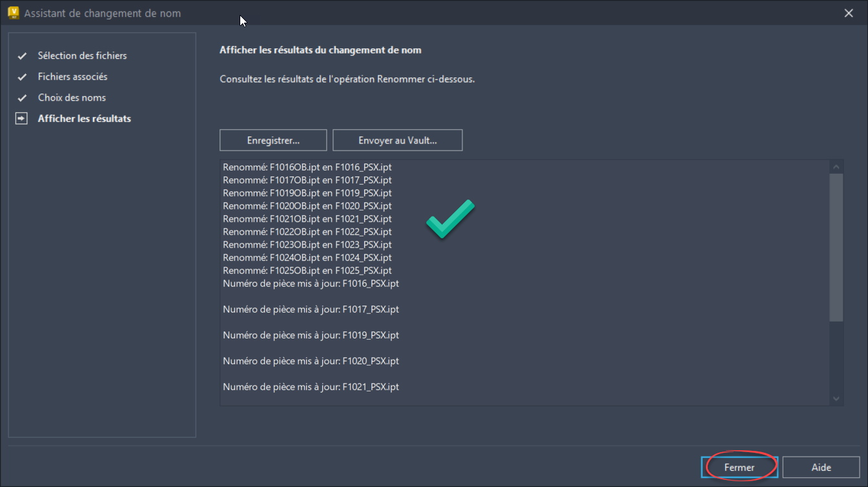
Task: Click the large green checkmark in results
Action: tap(450, 219)
